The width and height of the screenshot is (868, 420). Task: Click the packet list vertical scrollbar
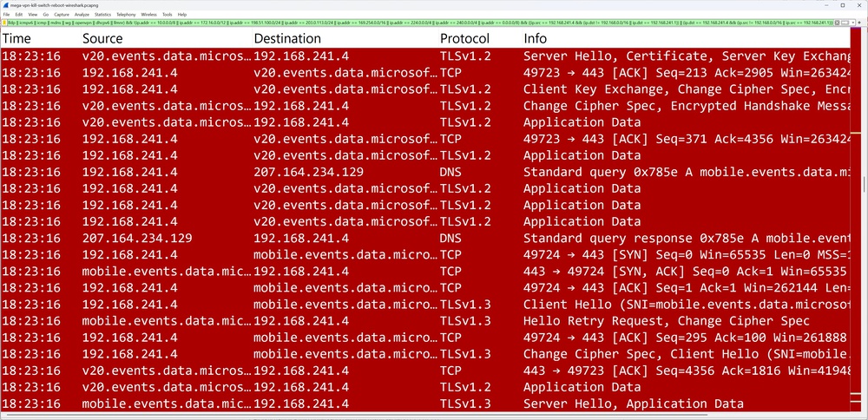(x=863, y=217)
